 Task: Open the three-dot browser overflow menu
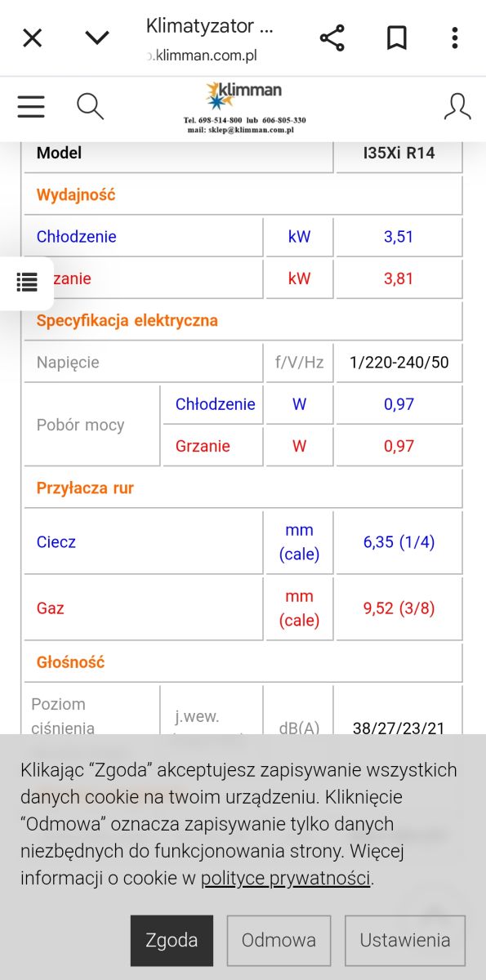[x=455, y=38]
